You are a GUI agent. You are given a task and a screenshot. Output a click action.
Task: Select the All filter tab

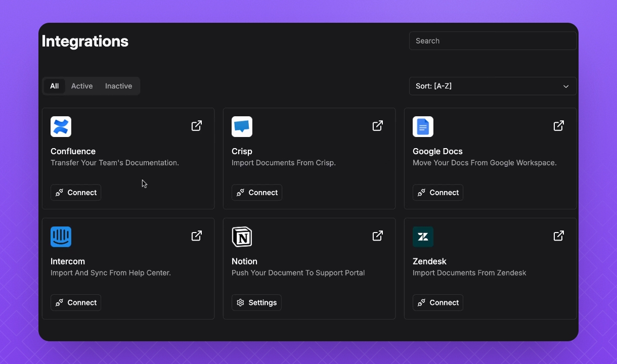coord(54,86)
